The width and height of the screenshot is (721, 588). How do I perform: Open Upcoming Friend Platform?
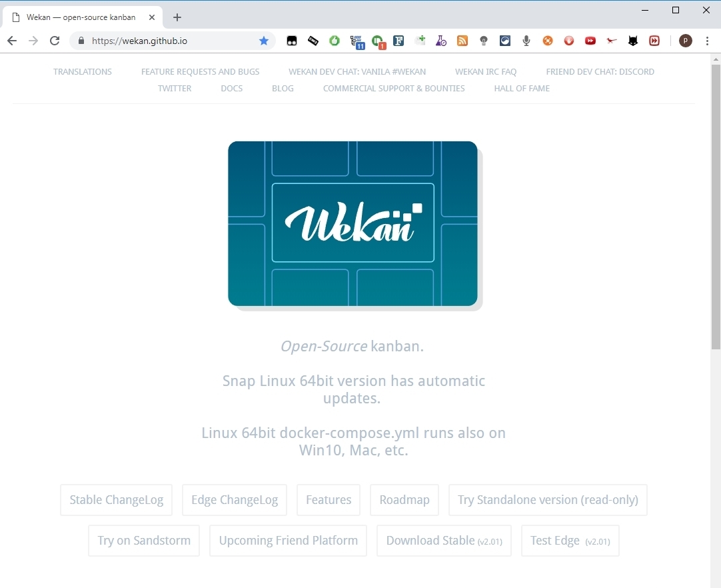[x=289, y=541]
